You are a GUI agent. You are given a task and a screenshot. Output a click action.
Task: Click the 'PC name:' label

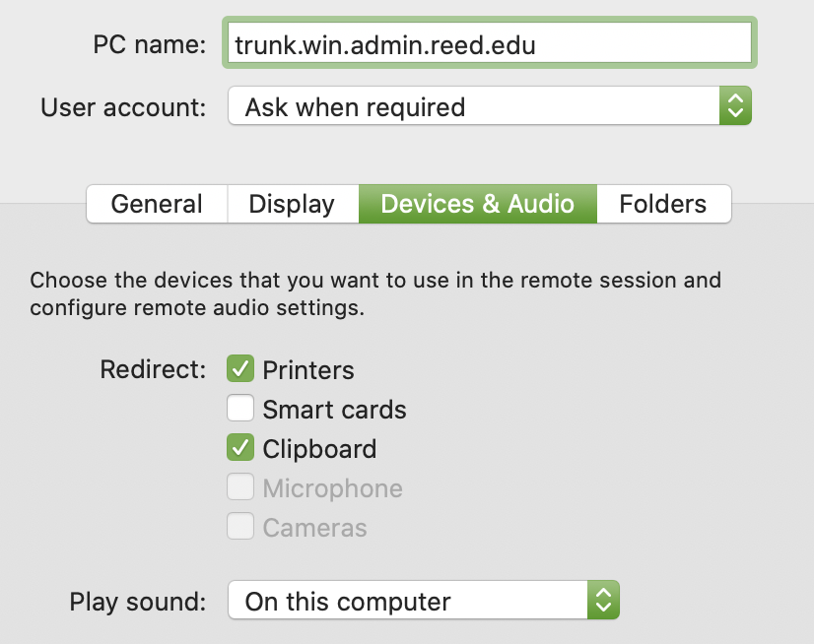(x=150, y=44)
